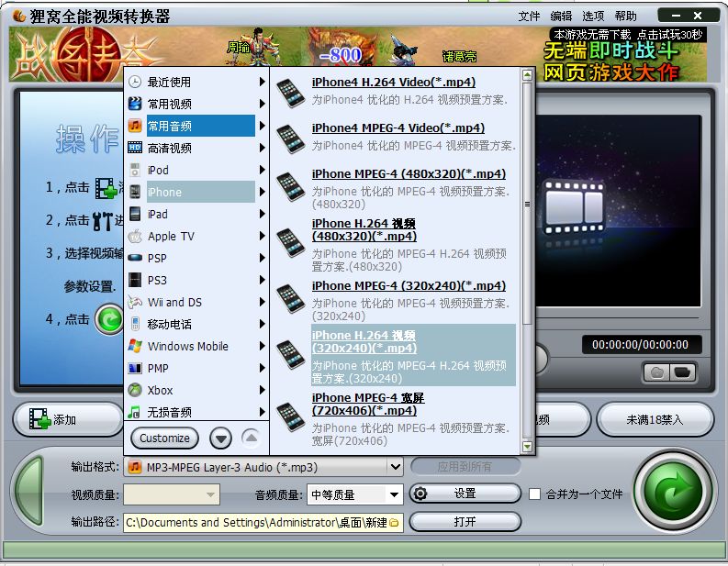Screen dimensions: 728x566
Task: Expand the PS3 submenu arrow
Action: click(262, 280)
